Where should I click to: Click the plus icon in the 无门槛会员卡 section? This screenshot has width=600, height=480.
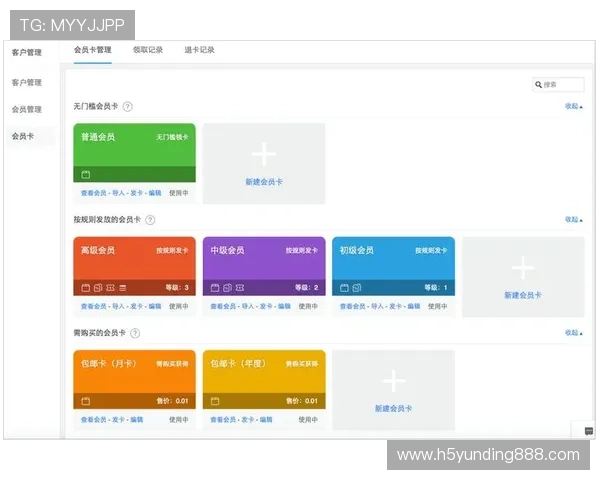[x=264, y=154]
